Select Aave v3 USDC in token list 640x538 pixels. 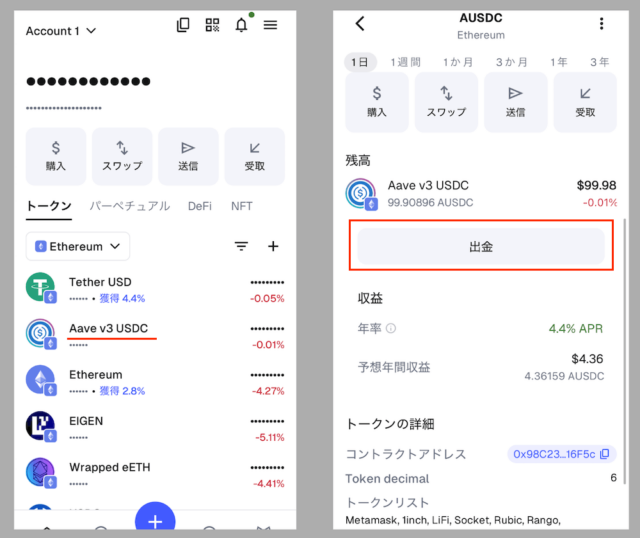point(108,328)
